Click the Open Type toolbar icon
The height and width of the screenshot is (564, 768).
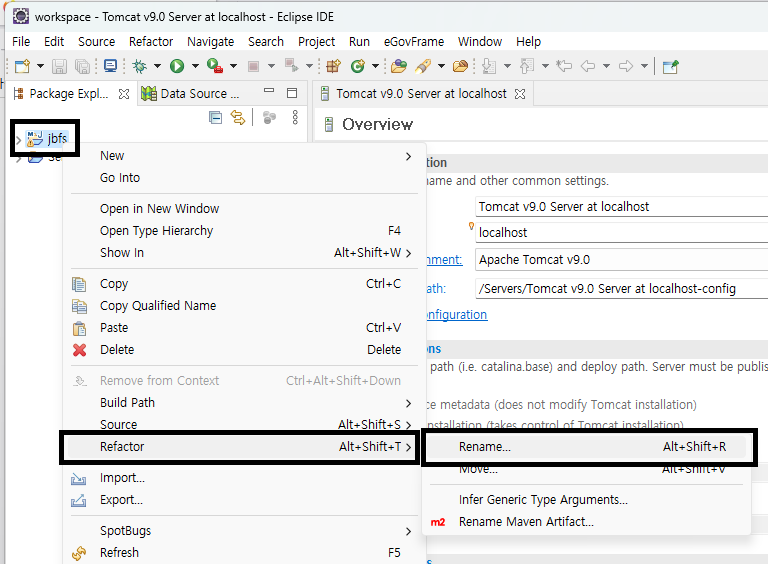pyautogui.click(x=399, y=66)
